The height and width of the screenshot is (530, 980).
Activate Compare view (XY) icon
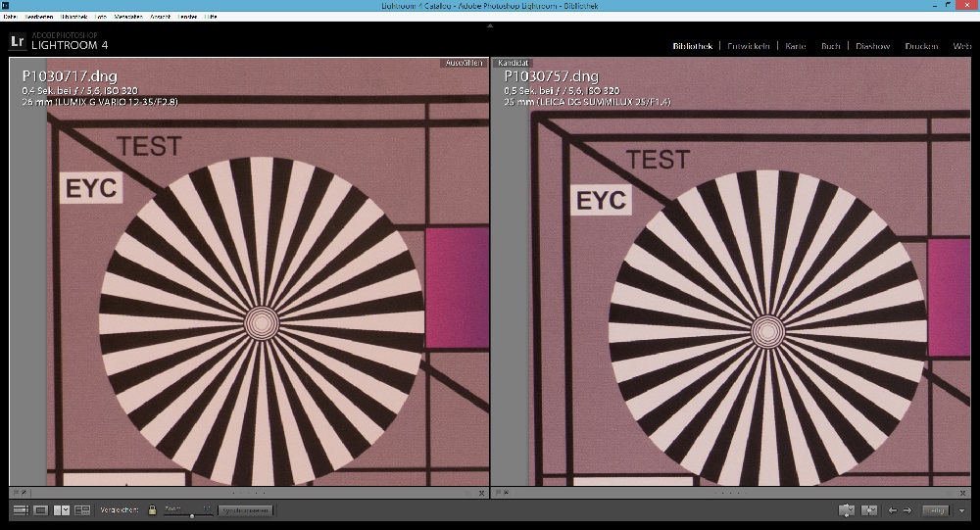pos(61,510)
